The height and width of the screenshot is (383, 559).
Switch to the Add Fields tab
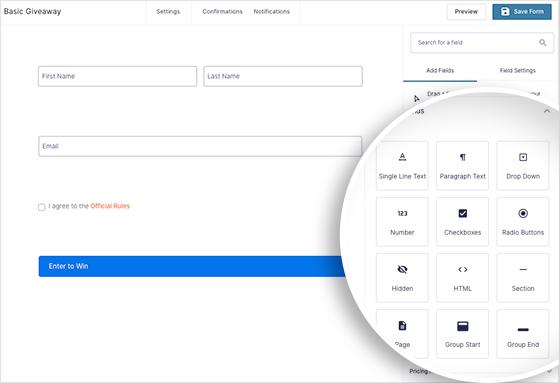tap(440, 71)
